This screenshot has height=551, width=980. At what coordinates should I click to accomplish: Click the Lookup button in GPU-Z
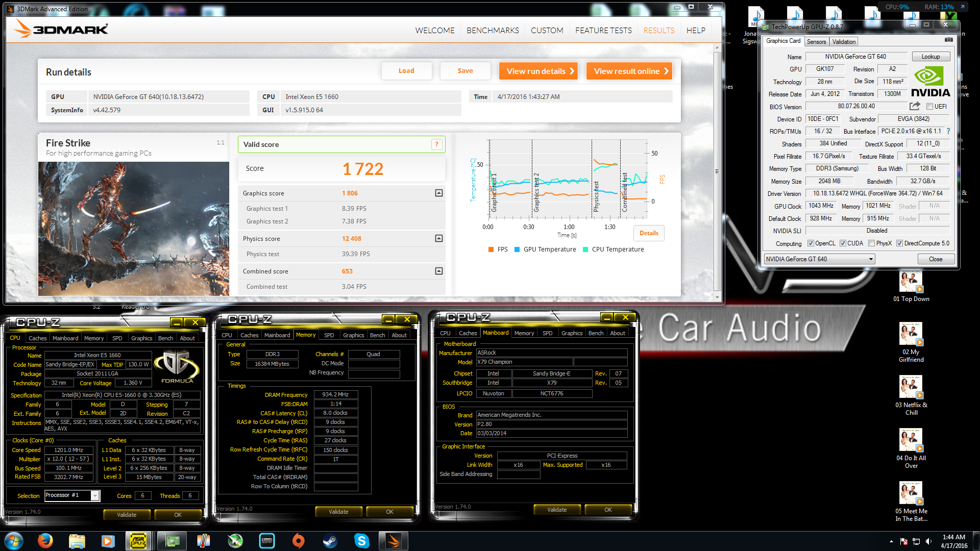coord(930,57)
